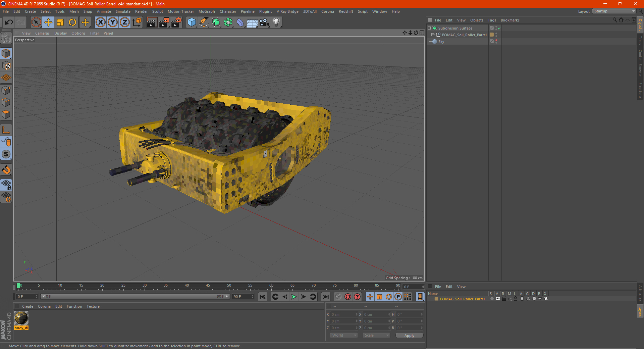Toggle Snap enable icon

tap(6, 170)
